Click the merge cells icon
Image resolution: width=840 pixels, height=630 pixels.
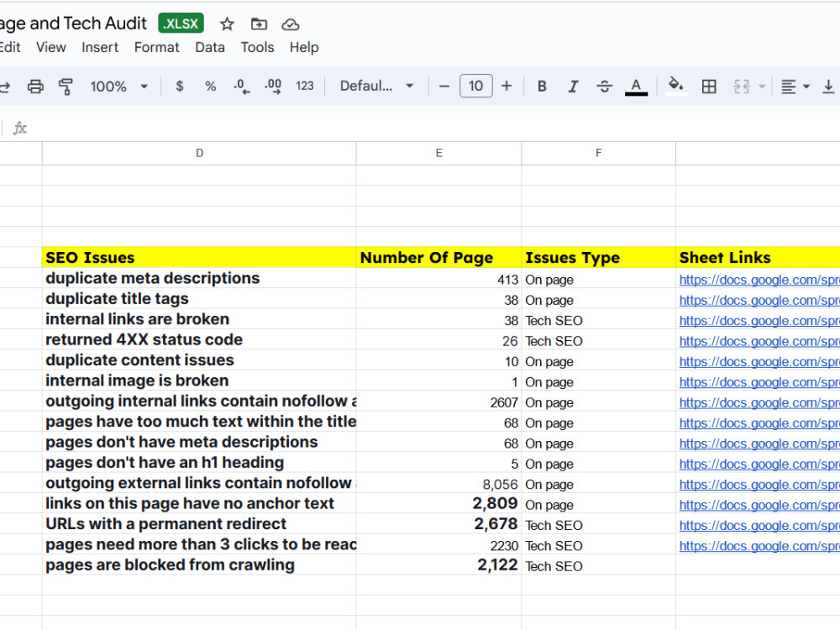[742, 87]
